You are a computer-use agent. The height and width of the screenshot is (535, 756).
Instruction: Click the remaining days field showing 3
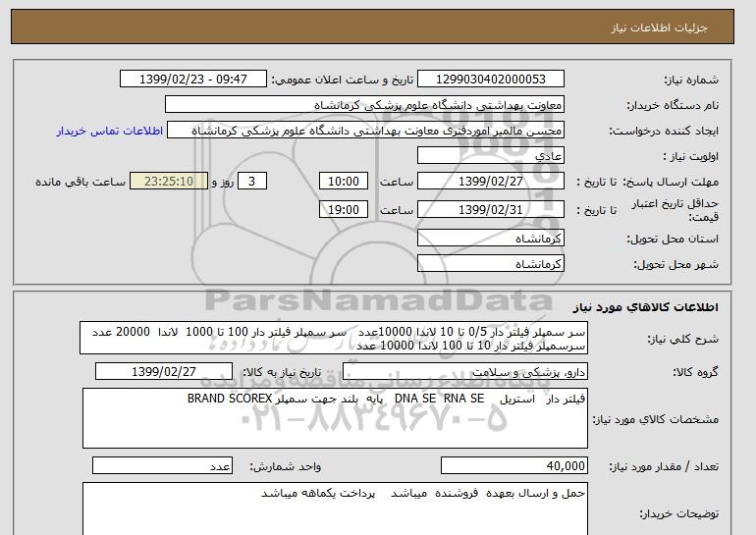click(251, 182)
